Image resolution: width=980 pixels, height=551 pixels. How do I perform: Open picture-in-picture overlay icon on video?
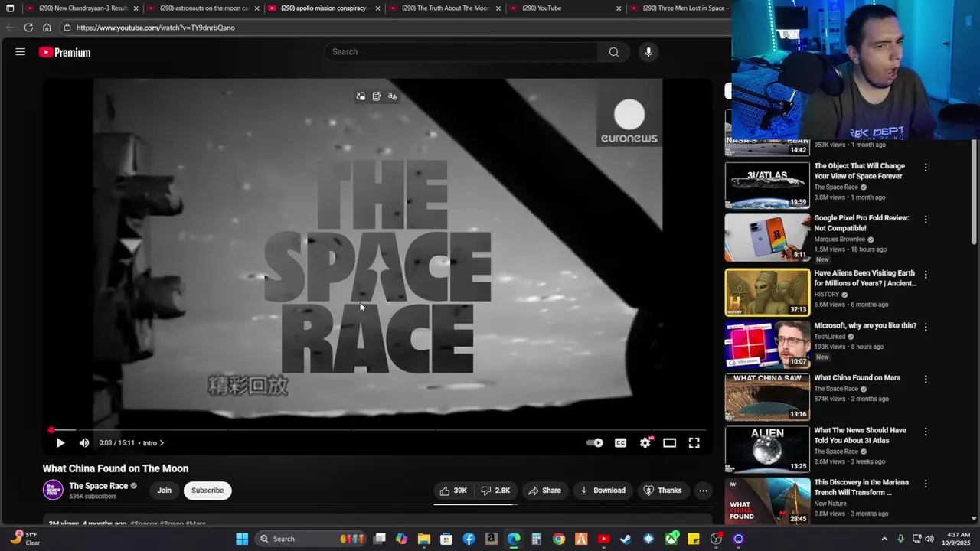361,96
